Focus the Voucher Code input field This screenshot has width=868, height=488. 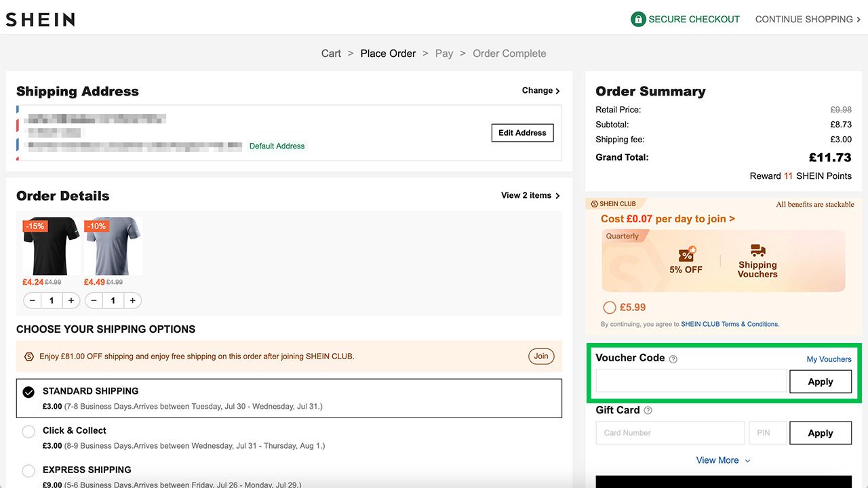tap(692, 382)
